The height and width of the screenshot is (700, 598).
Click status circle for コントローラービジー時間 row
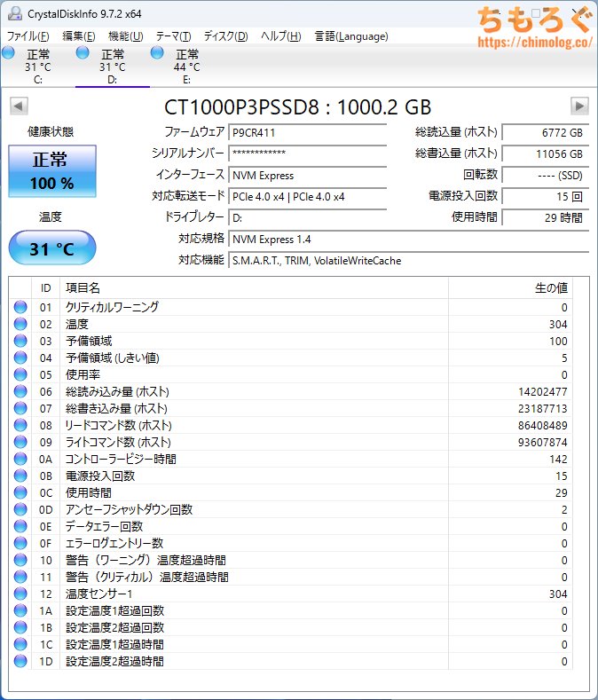20,459
